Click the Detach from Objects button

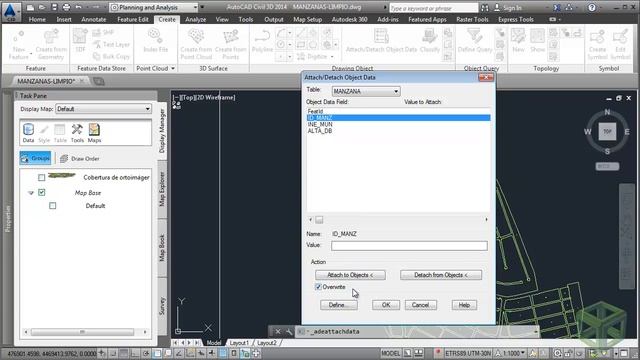tap(441, 275)
